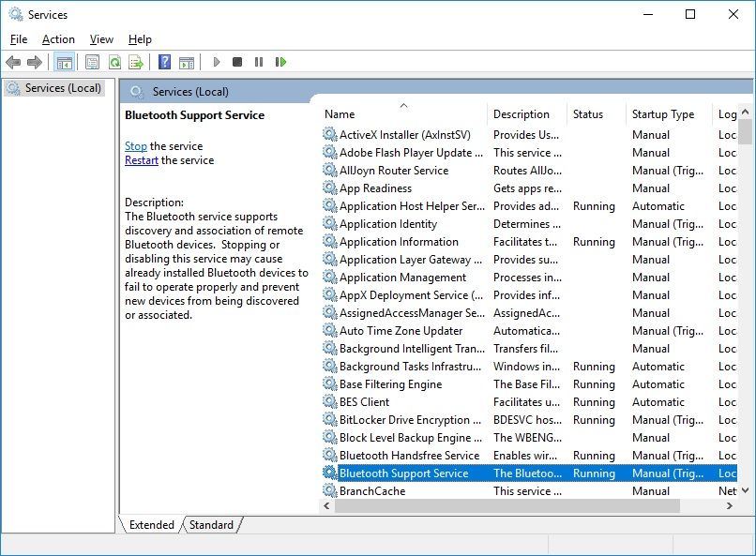Sort list by Name column header
The height and width of the screenshot is (556, 756).
[x=340, y=114]
